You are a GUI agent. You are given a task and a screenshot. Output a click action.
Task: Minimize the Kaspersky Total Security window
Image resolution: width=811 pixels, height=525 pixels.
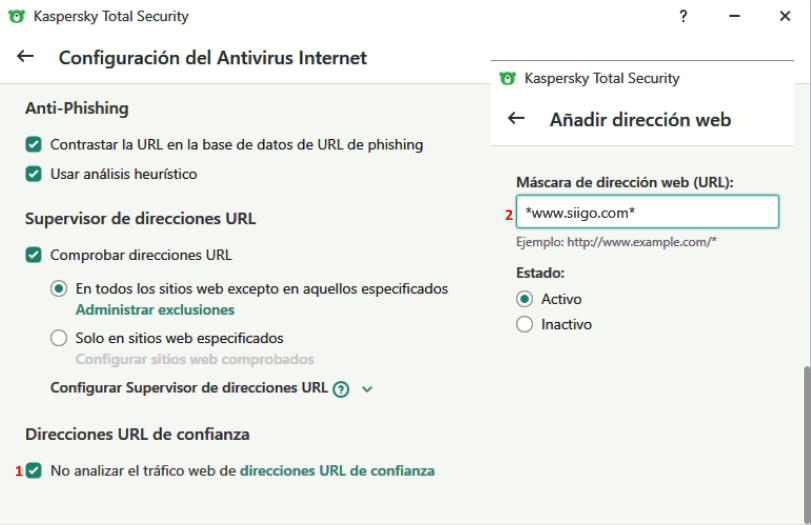(x=734, y=17)
